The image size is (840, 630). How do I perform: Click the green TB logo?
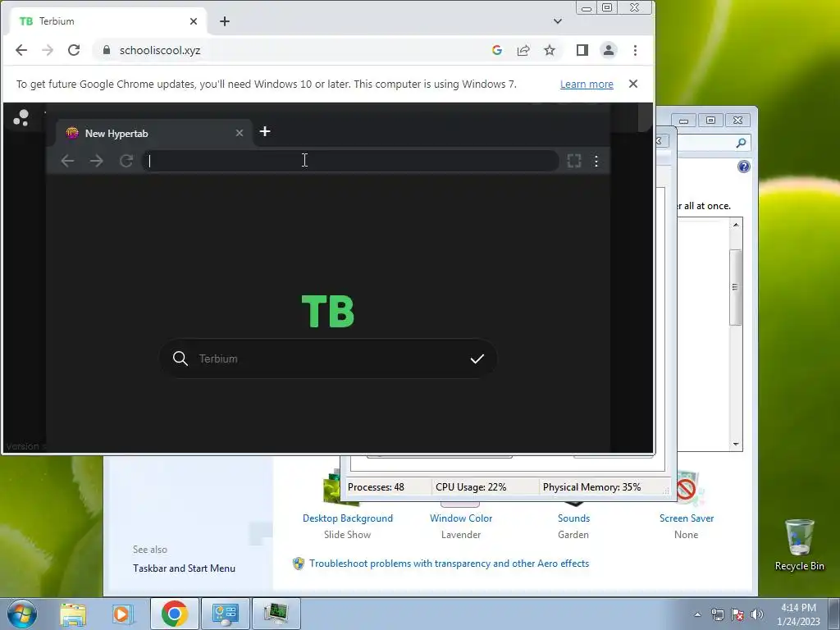[328, 311]
